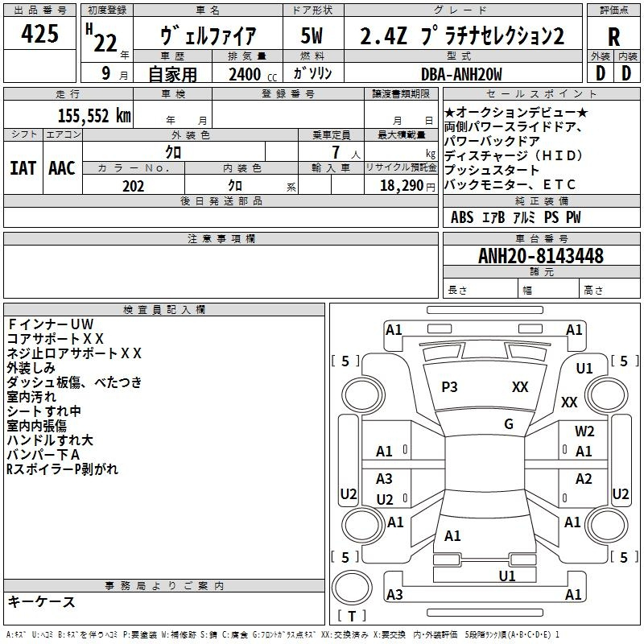Select the A2 mark on the car diagram

pyautogui.click(x=584, y=478)
